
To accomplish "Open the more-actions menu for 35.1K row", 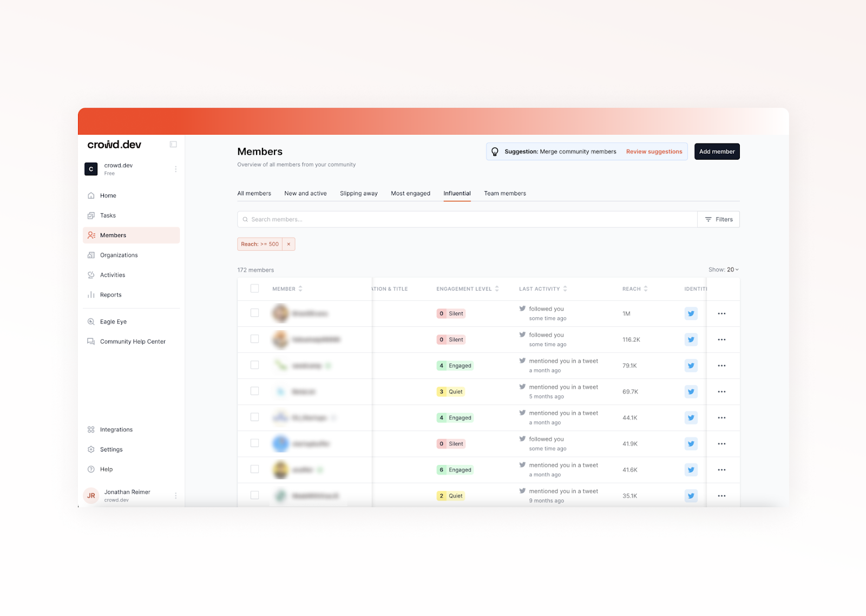I will [721, 495].
